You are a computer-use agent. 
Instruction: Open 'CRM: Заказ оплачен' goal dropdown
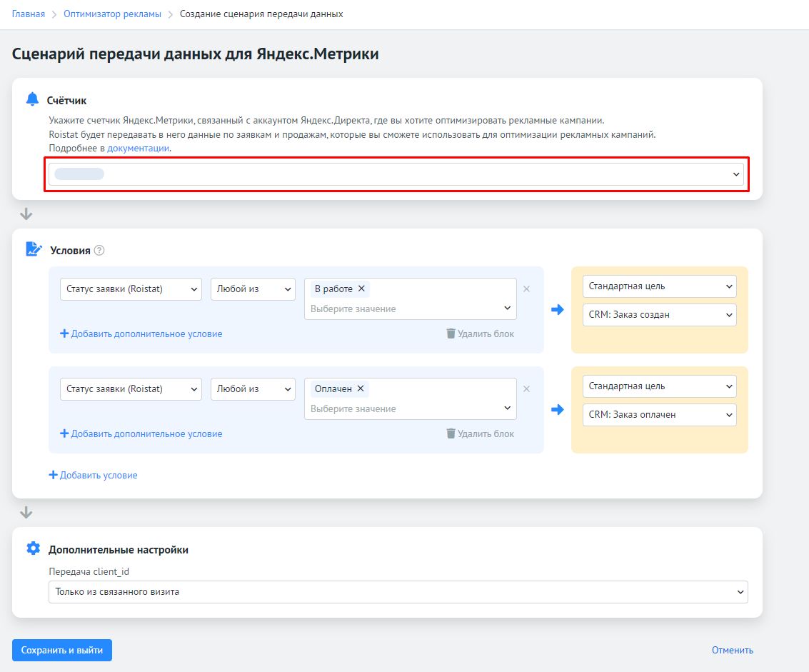click(659, 414)
